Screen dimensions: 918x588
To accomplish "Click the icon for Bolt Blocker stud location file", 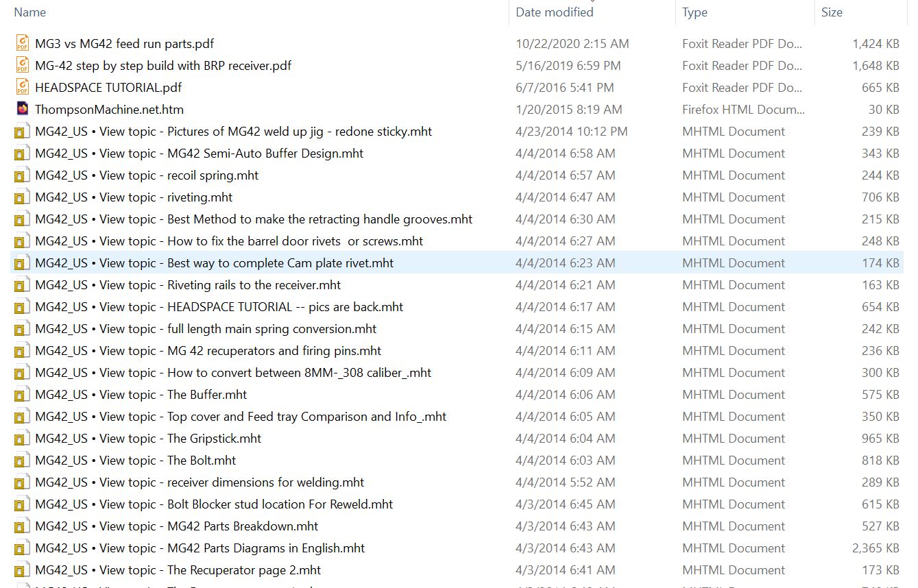I will pos(23,504).
